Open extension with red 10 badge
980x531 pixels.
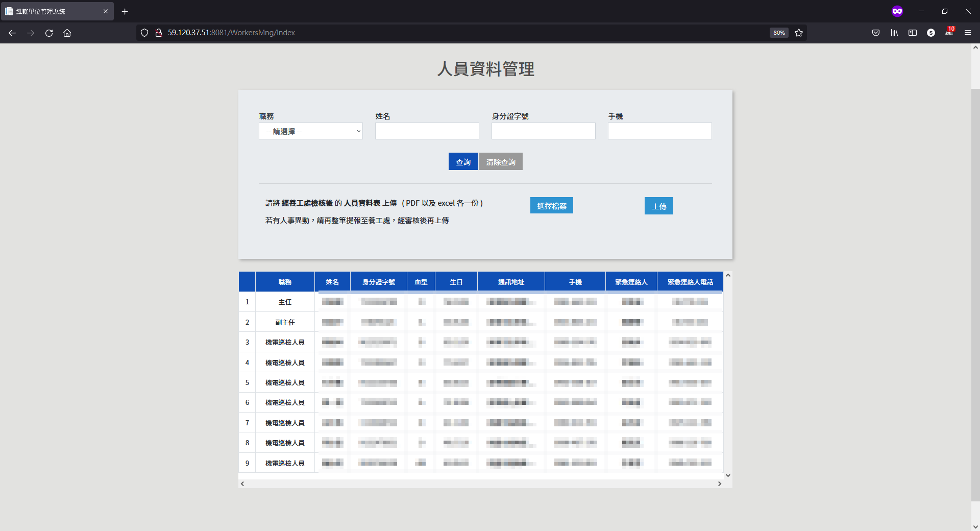[949, 32]
